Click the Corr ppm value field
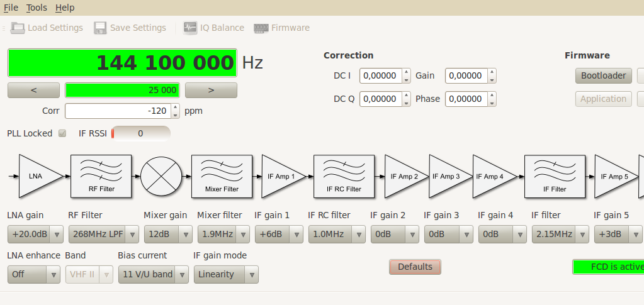Image resolution: width=644 pixels, height=305 pixels. pyautogui.click(x=118, y=111)
